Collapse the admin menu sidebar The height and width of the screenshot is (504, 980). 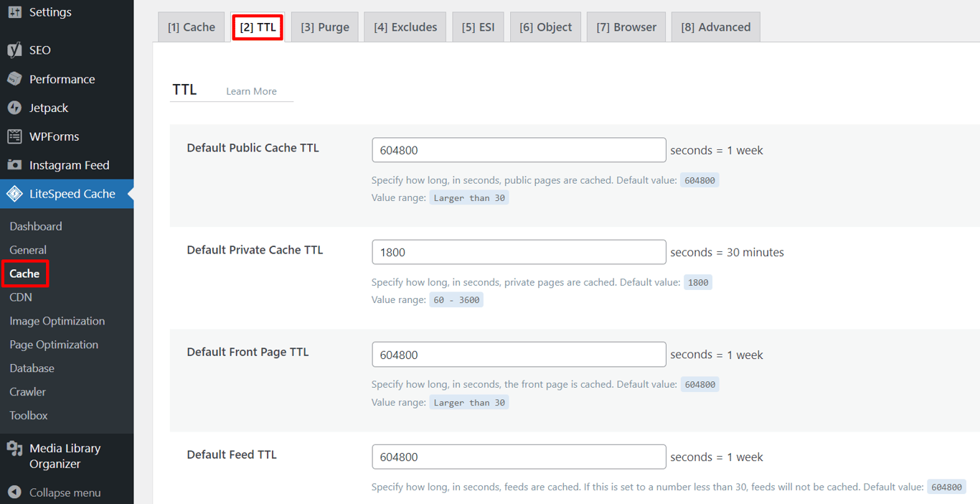pyautogui.click(x=16, y=493)
